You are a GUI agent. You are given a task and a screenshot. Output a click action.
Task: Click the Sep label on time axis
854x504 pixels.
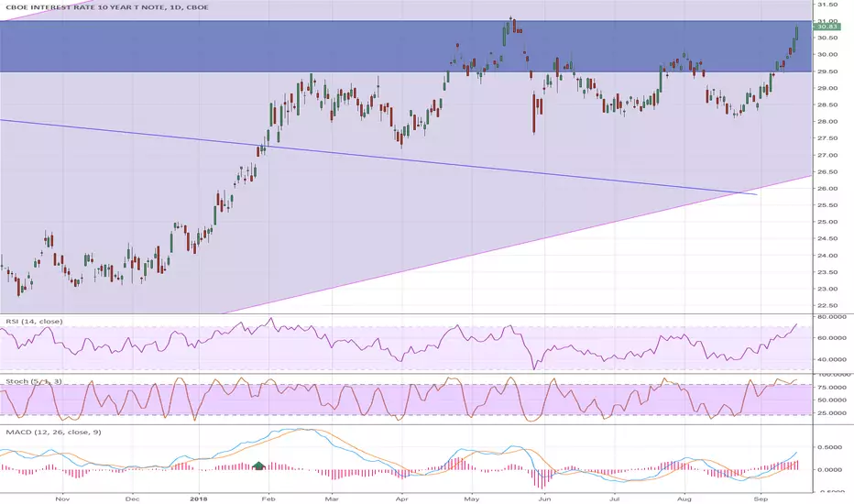tap(761, 499)
